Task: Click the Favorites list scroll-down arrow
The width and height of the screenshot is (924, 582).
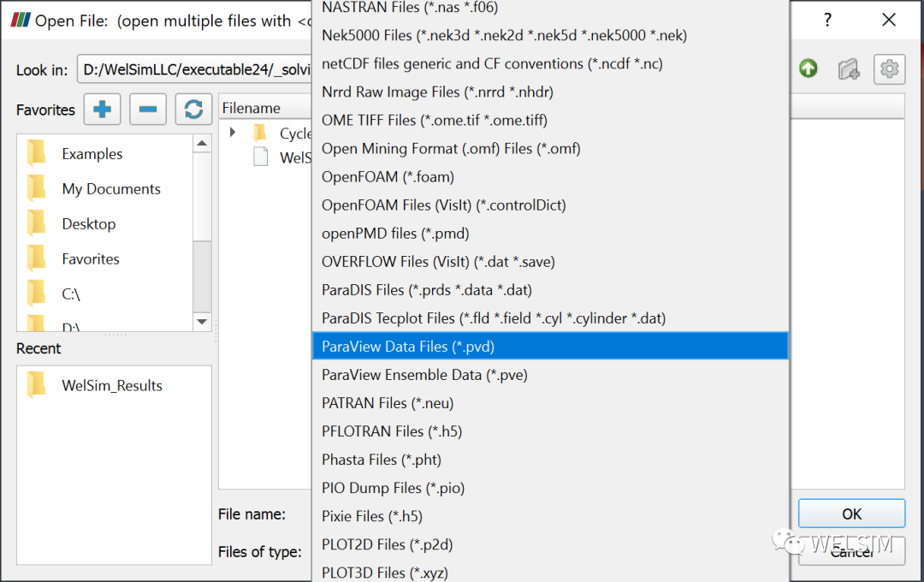Action: point(202,322)
